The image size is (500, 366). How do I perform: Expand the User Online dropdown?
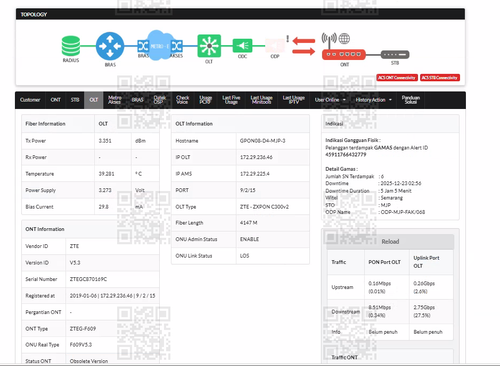(x=330, y=100)
